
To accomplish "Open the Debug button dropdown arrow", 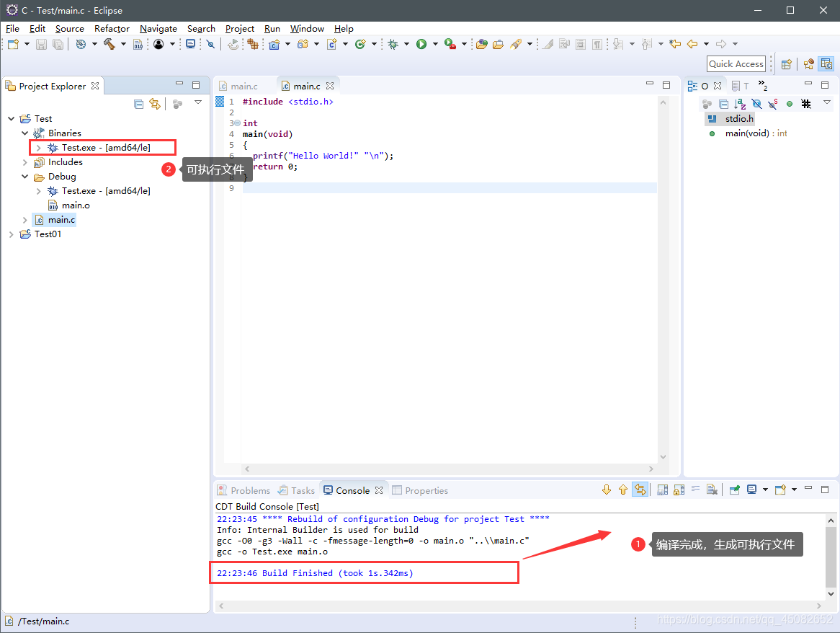I will point(406,44).
